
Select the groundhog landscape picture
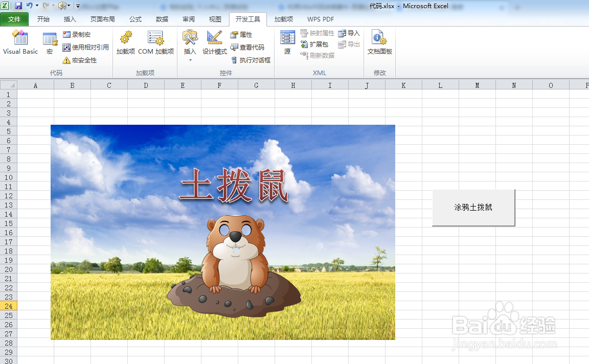[223, 232]
